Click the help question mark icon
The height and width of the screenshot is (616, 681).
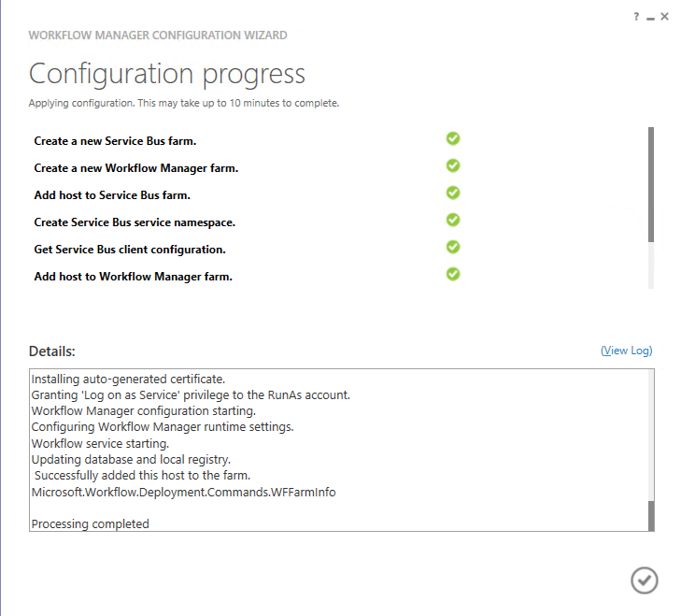click(x=636, y=17)
